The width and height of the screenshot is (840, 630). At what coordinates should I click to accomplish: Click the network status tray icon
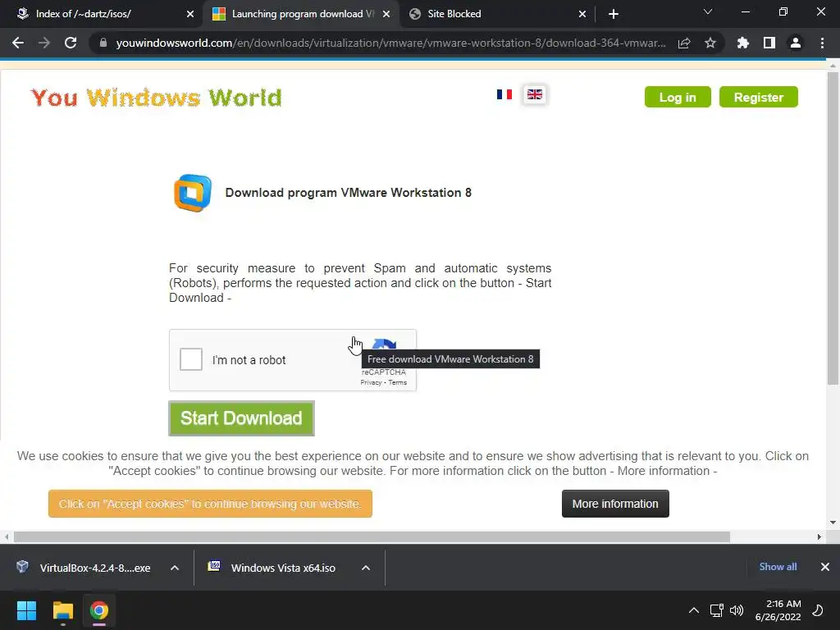click(x=716, y=610)
